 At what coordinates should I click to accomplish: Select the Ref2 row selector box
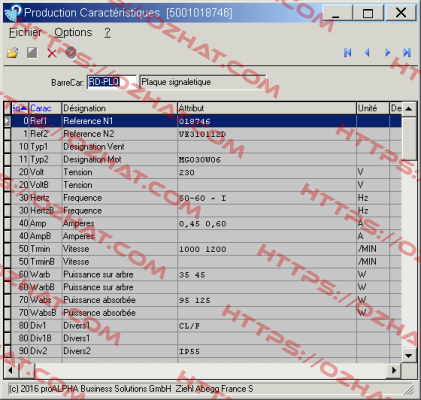(x=7, y=134)
